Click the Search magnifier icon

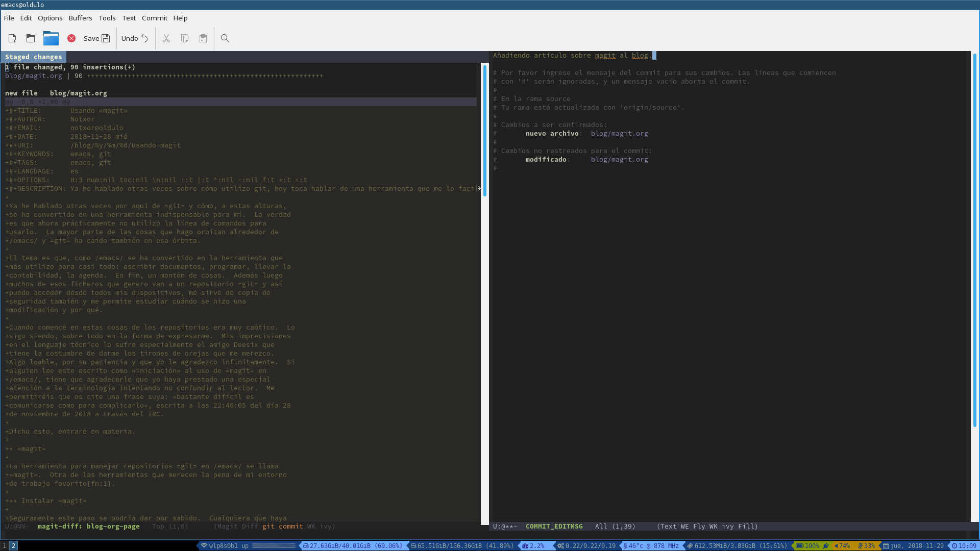(x=225, y=38)
